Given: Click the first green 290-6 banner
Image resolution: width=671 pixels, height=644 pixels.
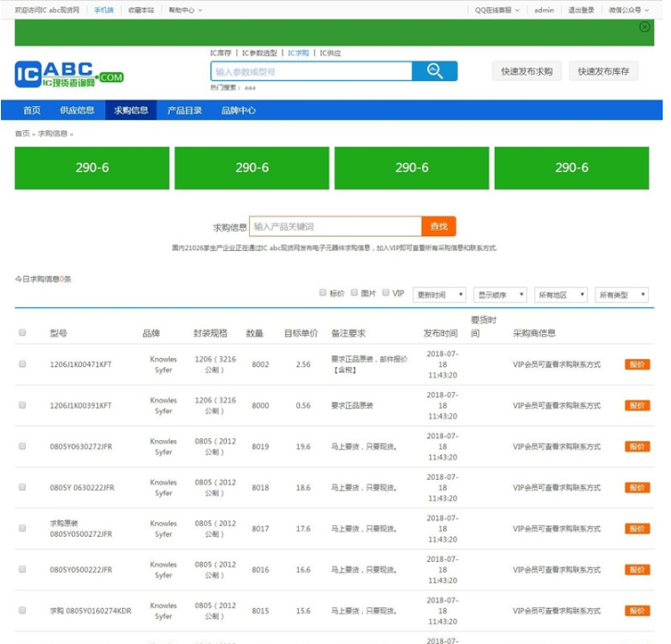Looking at the screenshot, I should tap(92, 168).
